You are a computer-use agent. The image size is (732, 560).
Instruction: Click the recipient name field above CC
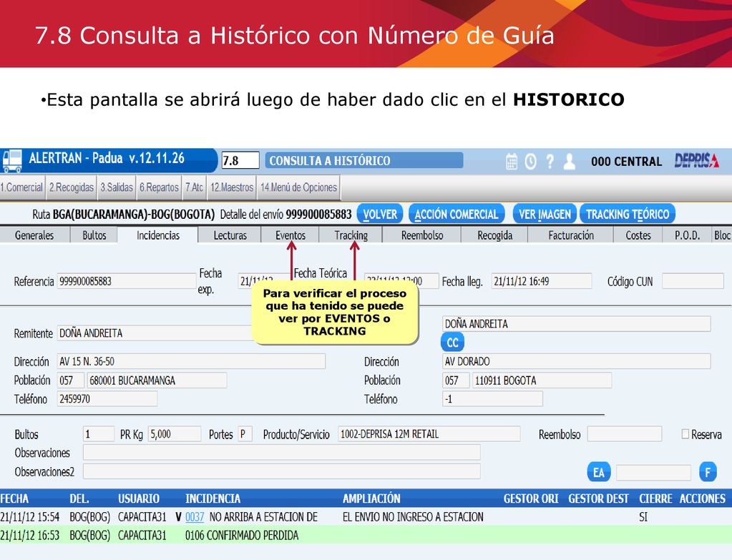coord(577,324)
